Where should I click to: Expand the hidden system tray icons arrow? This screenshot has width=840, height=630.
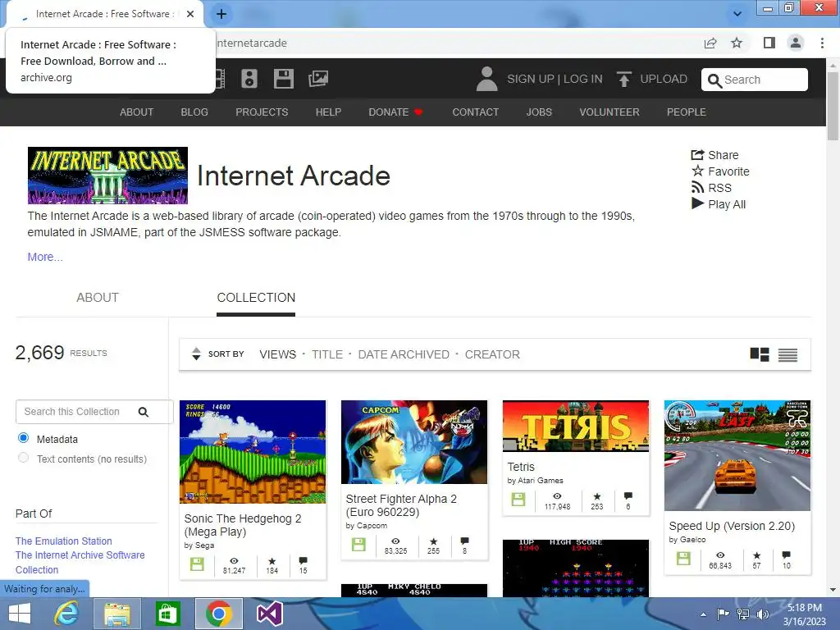pos(703,614)
